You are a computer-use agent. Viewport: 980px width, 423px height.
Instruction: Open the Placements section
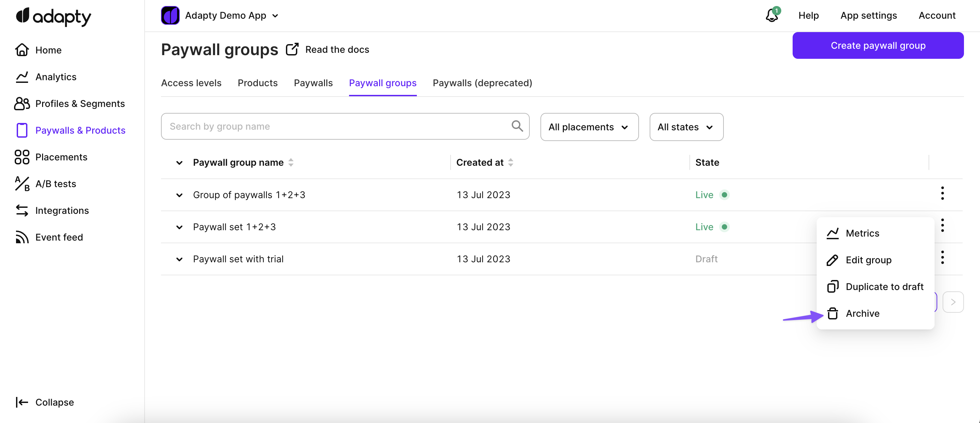coord(61,157)
